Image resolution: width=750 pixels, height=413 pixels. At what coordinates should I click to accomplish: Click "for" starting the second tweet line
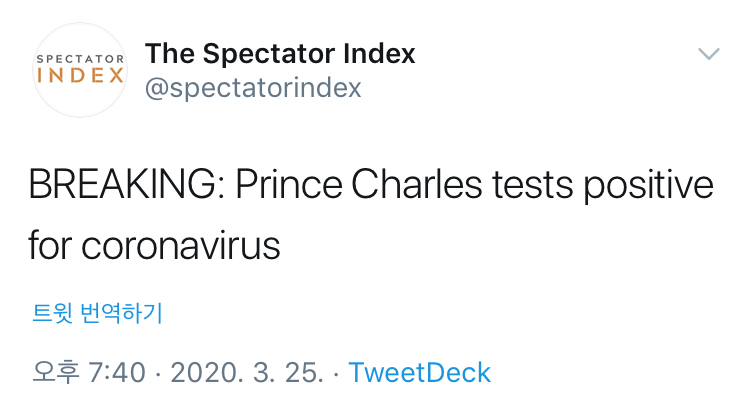coord(49,246)
